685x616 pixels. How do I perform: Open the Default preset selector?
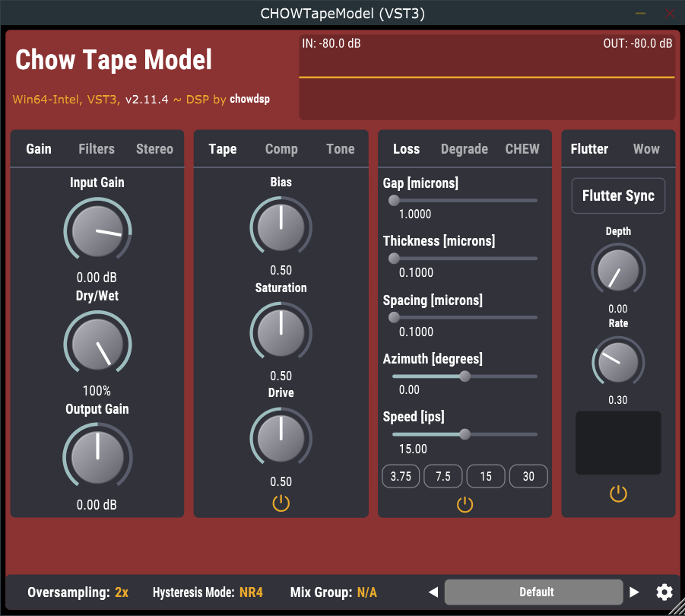534,592
